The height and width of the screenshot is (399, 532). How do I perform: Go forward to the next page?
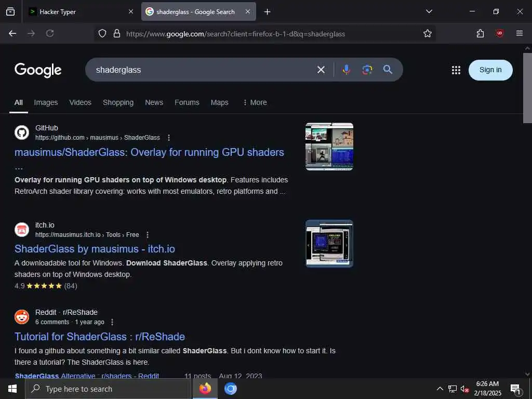click(31, 33)
